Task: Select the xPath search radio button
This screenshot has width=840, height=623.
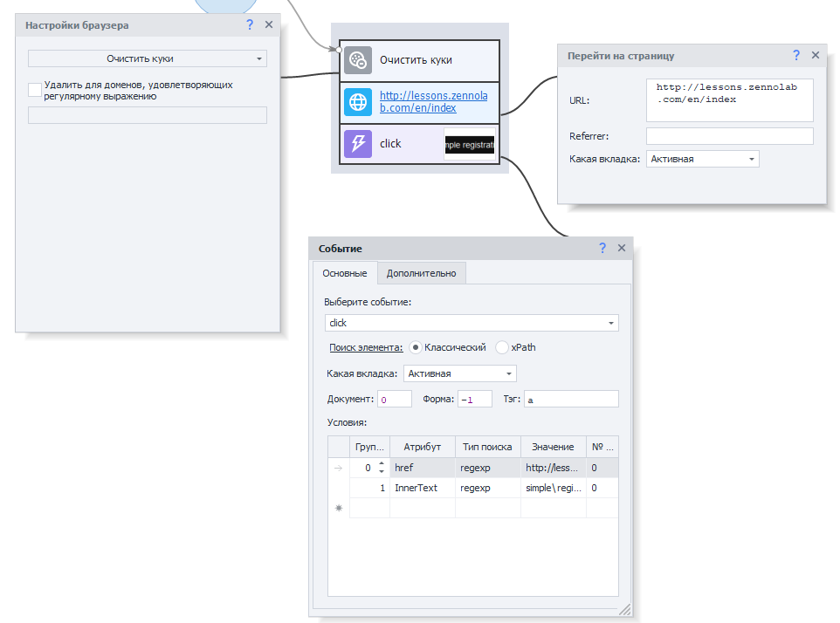Action: pos(502,347)
